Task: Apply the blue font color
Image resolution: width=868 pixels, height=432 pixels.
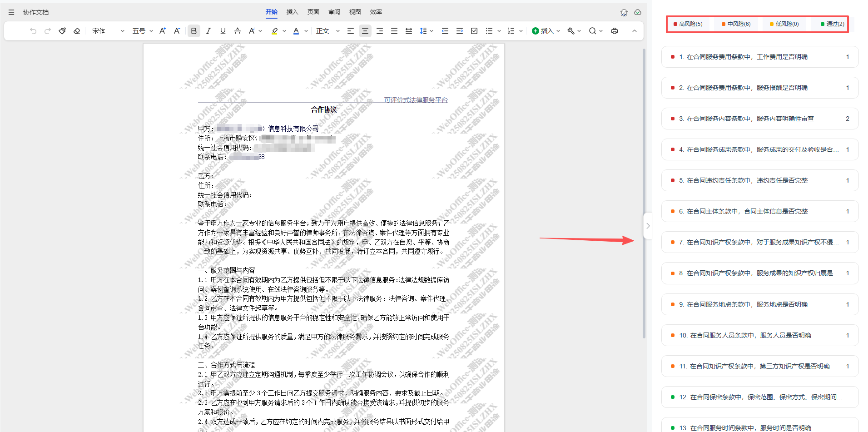Action: click(296, 31)
